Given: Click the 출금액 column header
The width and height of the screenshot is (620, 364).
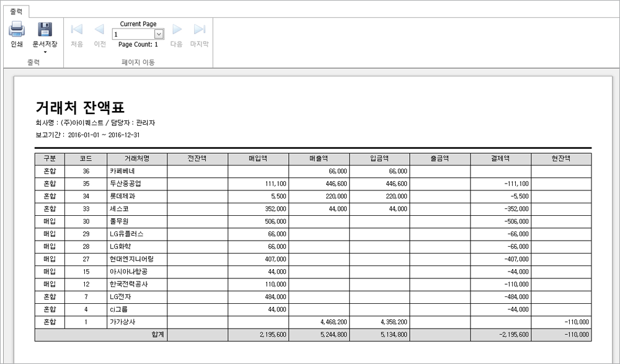Looking at the screenshot, I should click(x=440, y=159).
